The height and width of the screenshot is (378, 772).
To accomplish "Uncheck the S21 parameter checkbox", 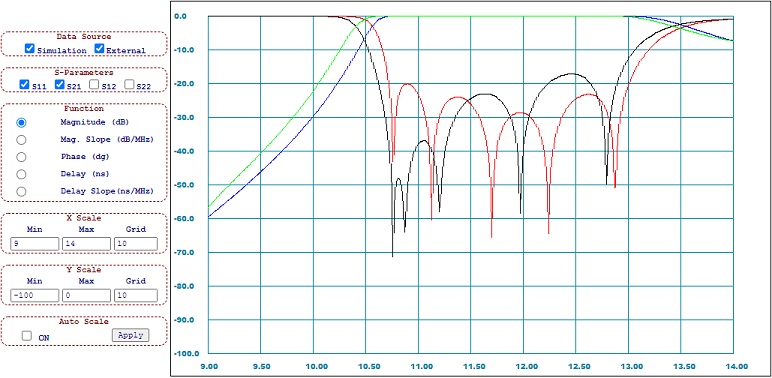I will coord(59,85).
